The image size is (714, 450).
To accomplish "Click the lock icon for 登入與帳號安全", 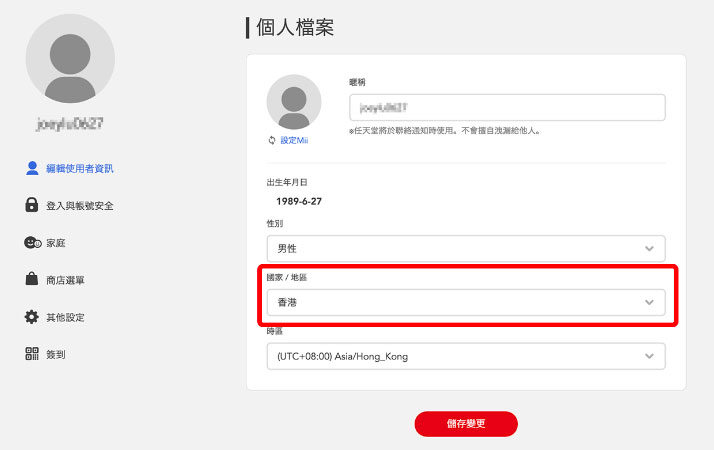I will pos(31,205).
